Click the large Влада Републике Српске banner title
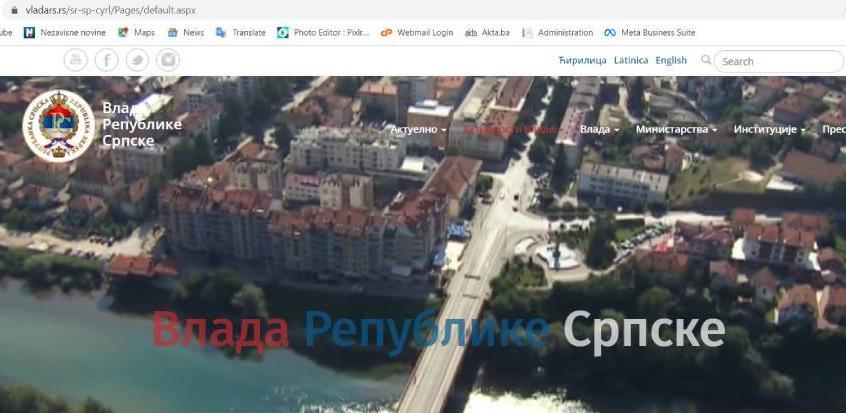 pos(439,331)
